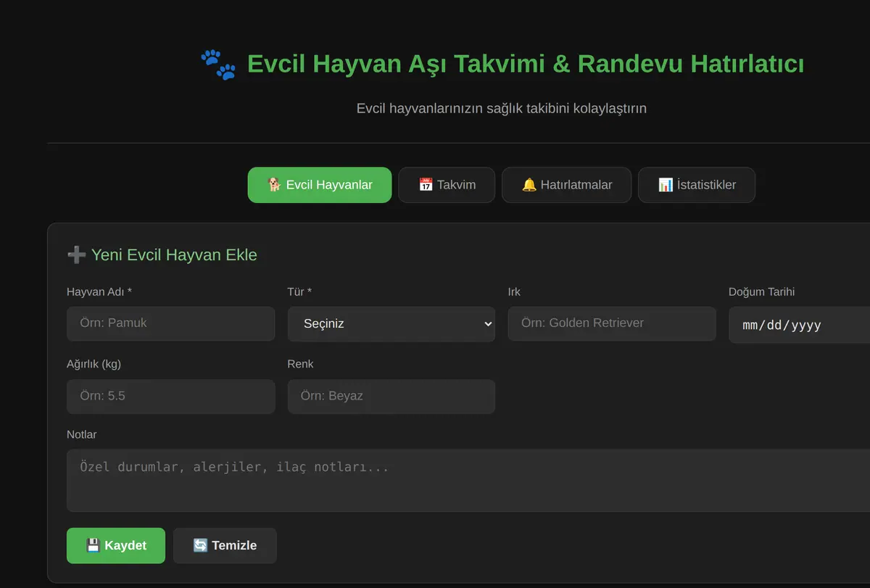This screenshot has width=870, height=588.
Task: Click the Renk input field
Action: [x=391, y=397]
